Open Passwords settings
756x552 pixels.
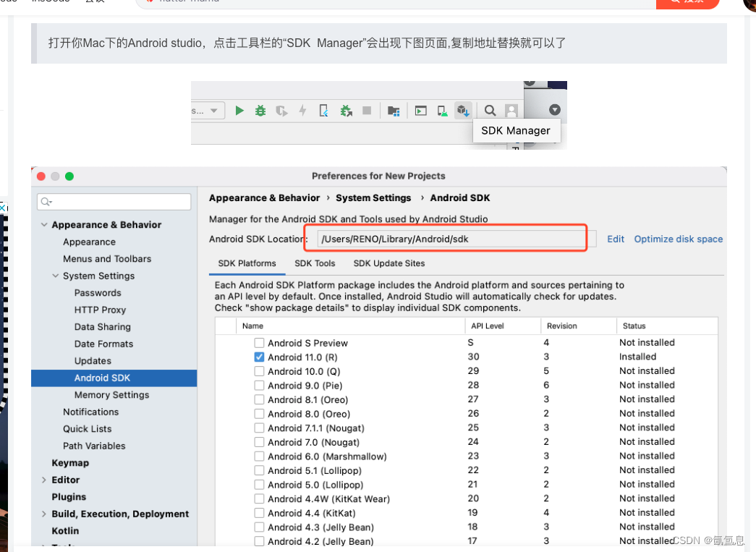[98, 293]
